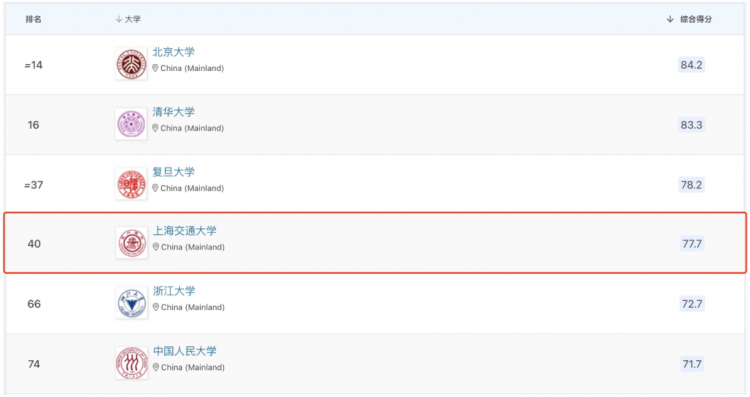Open the 上海交通大学 link
This screenshot has width=750, height=397.
tap(185, 231)
